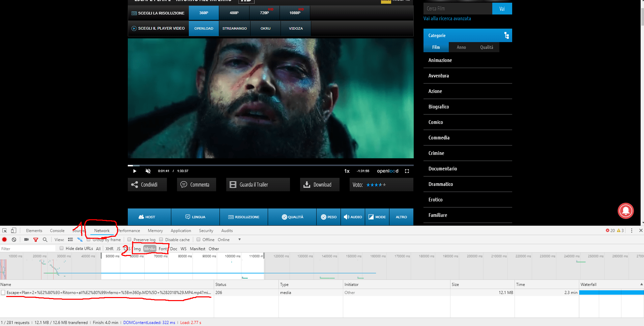Screen dimensions: 644x326
Task: Enable Group by frame checkbox
Action: [x=88, y=239]
